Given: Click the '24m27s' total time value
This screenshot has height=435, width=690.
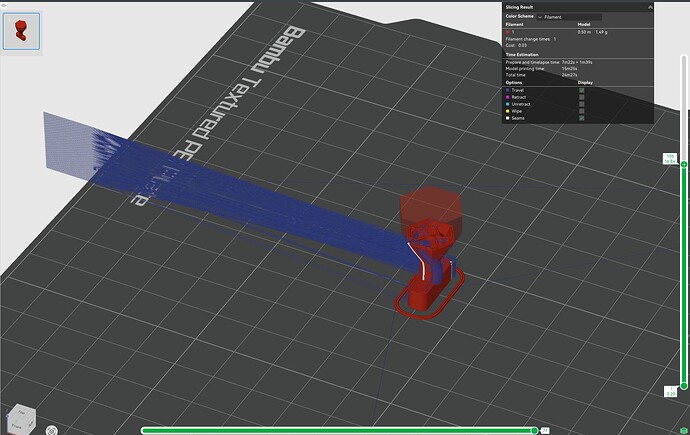Looking at the screenshot, I should tap(569, 75).
